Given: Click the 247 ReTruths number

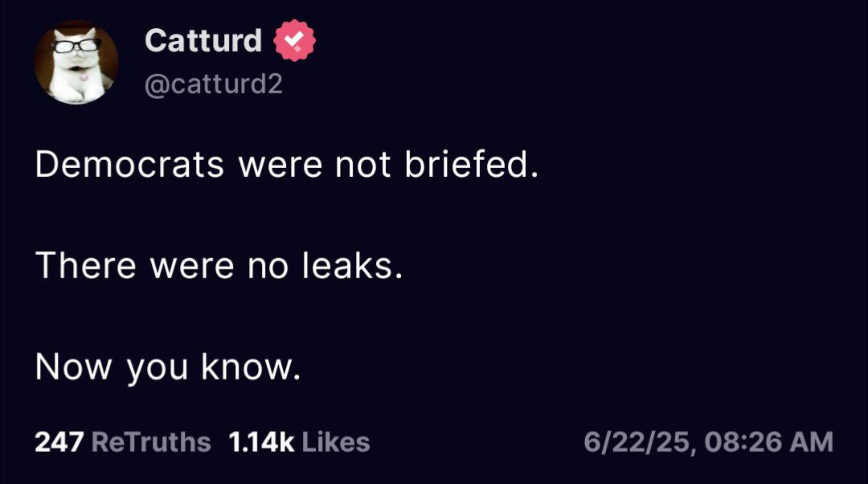Looking at the screenshot, I should pos(59,442).
